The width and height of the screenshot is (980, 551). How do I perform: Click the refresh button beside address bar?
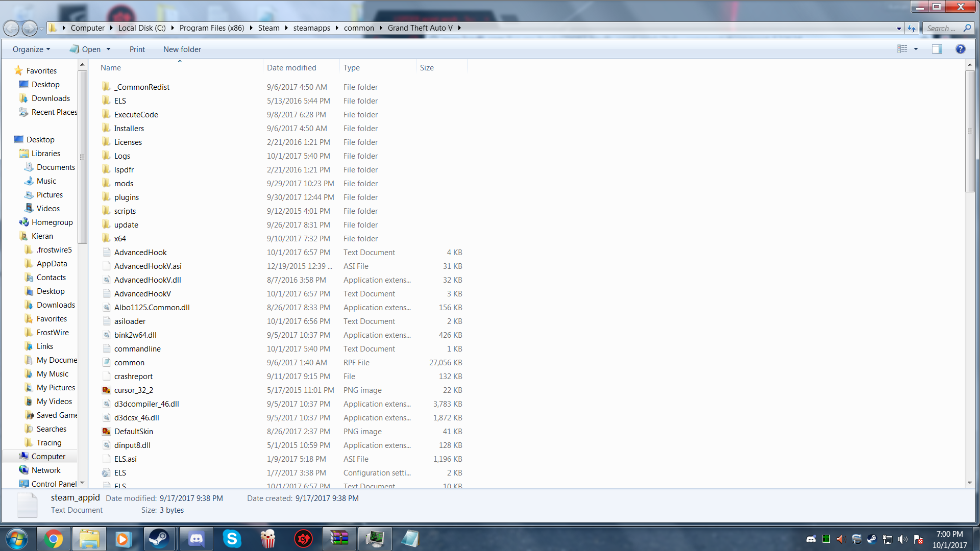[x=912, y=28]
